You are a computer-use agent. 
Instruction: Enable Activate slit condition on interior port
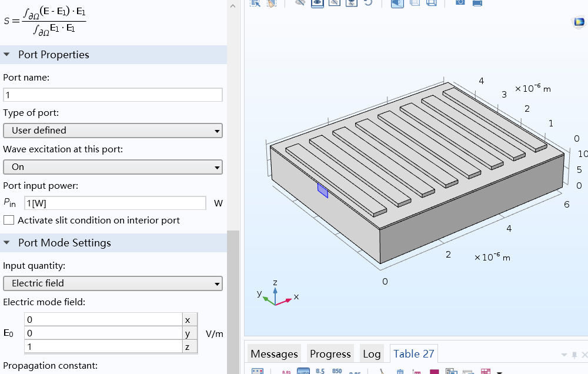pos(9,221)
